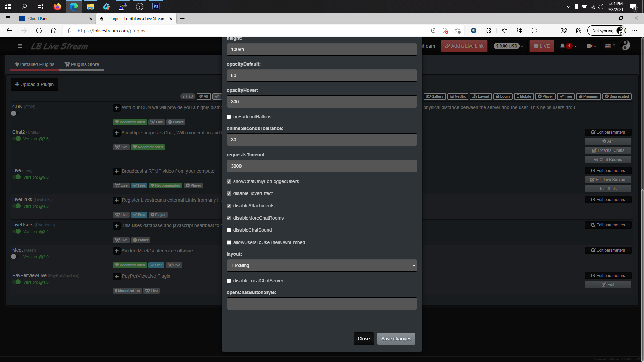644x362 pixels.
Task: Expand the CDN plugin description plus icon
Action: [x=117, y=108]
